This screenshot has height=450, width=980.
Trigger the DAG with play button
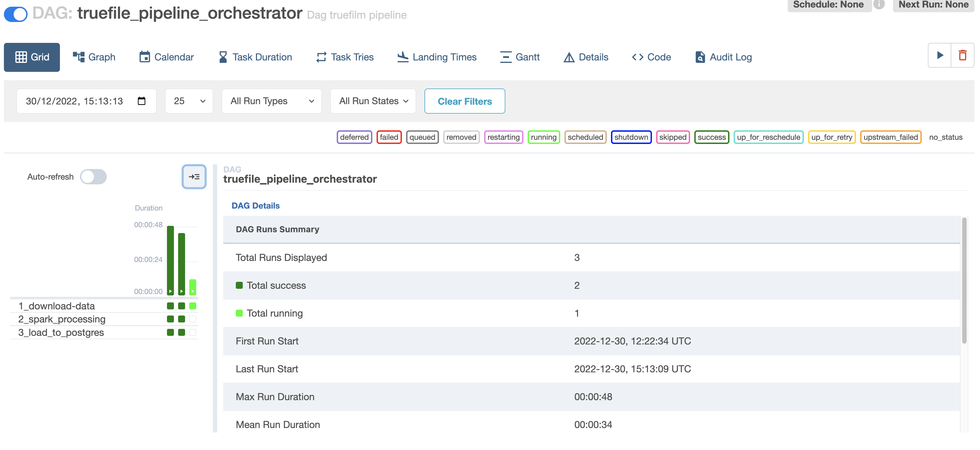click(x=940, y=55)
